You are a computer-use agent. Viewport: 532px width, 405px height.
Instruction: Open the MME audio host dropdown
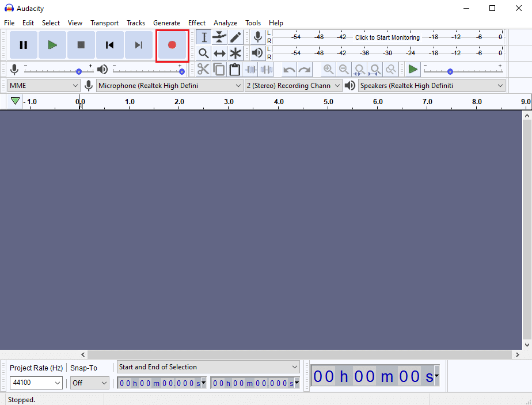(44, 86)
